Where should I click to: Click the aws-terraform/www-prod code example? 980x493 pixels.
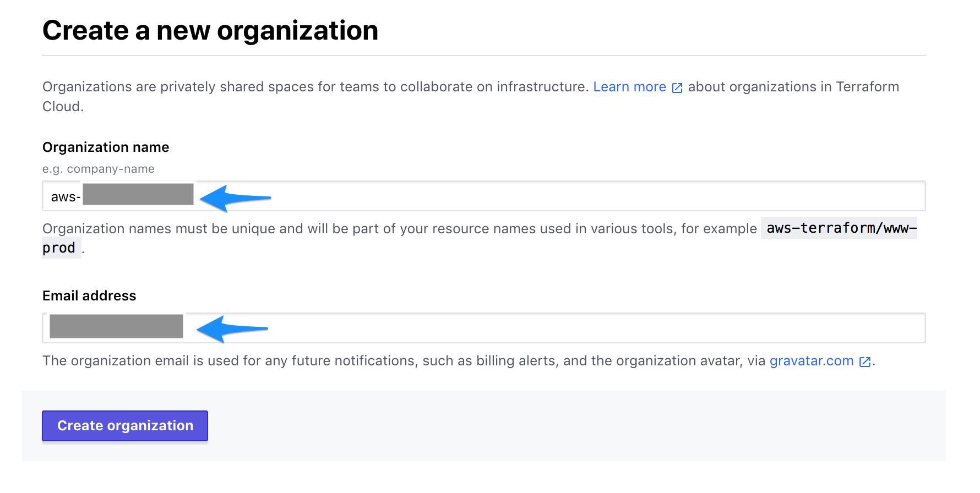(x=841, y=228)
